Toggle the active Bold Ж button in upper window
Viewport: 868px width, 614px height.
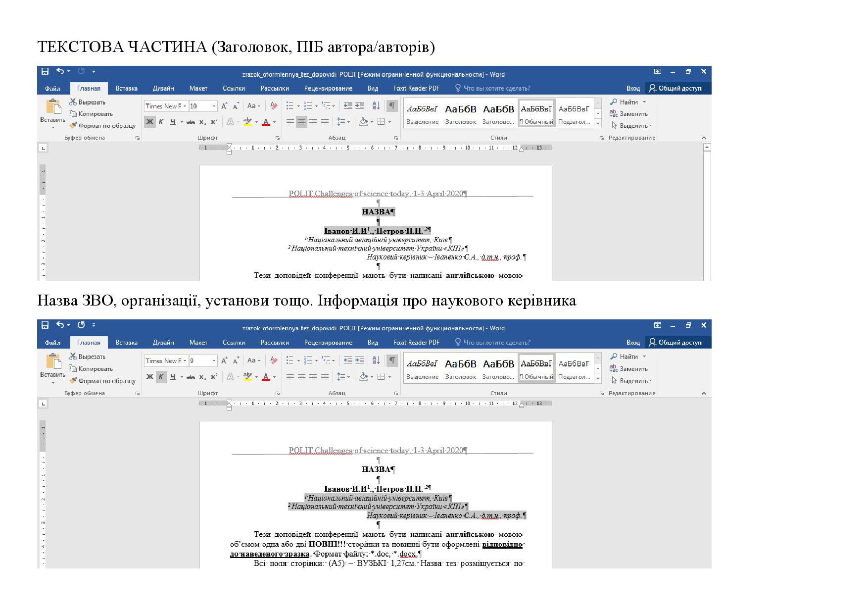coord(149,122)
